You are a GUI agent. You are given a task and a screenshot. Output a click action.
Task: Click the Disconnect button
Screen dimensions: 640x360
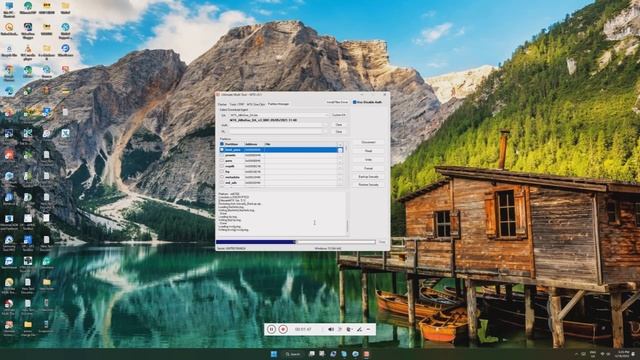tap(368, 142)
